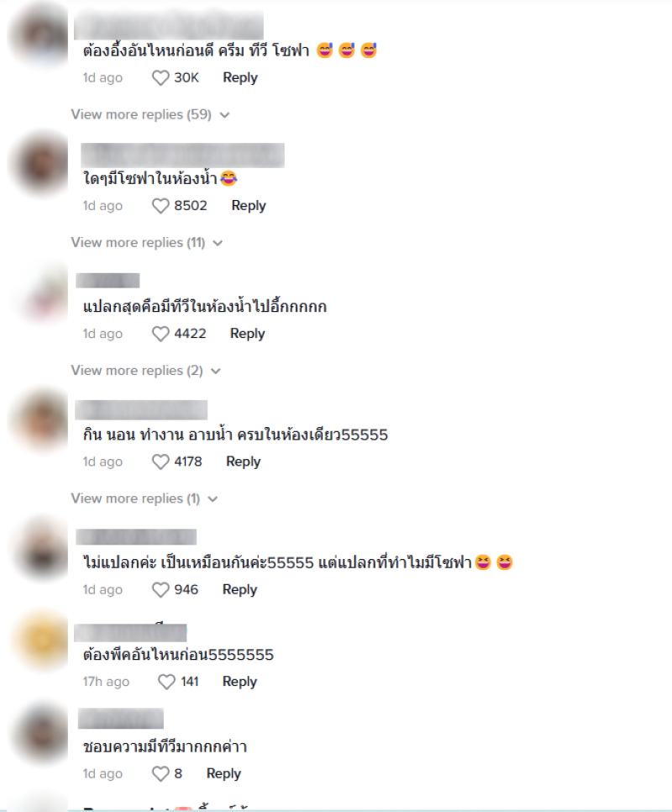Open blurred username above 4178-like comment
Screen dimensions: 672x812
click(141, 409)
